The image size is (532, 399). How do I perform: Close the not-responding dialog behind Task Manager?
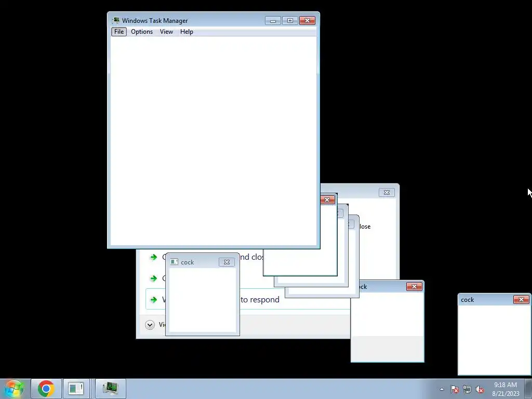click(x=387, y=192)
